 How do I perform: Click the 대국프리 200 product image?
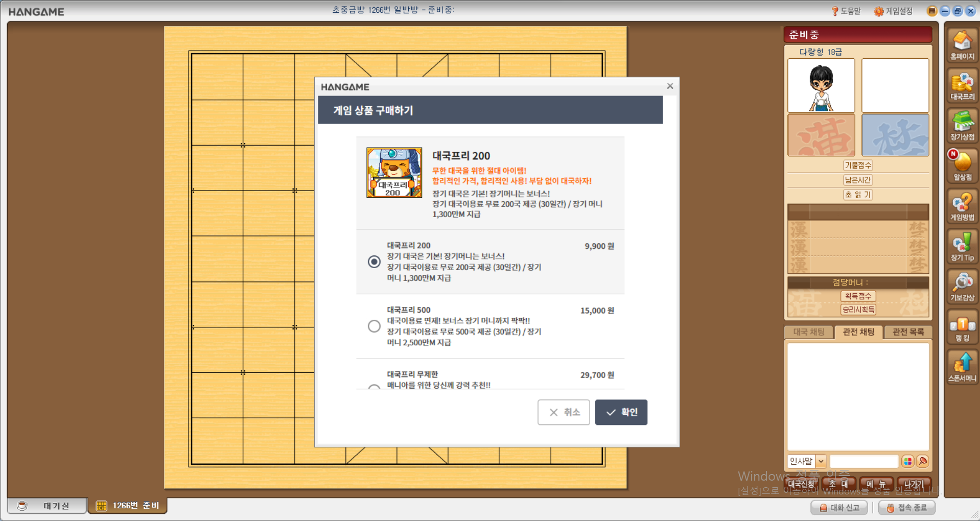(394, 173)
